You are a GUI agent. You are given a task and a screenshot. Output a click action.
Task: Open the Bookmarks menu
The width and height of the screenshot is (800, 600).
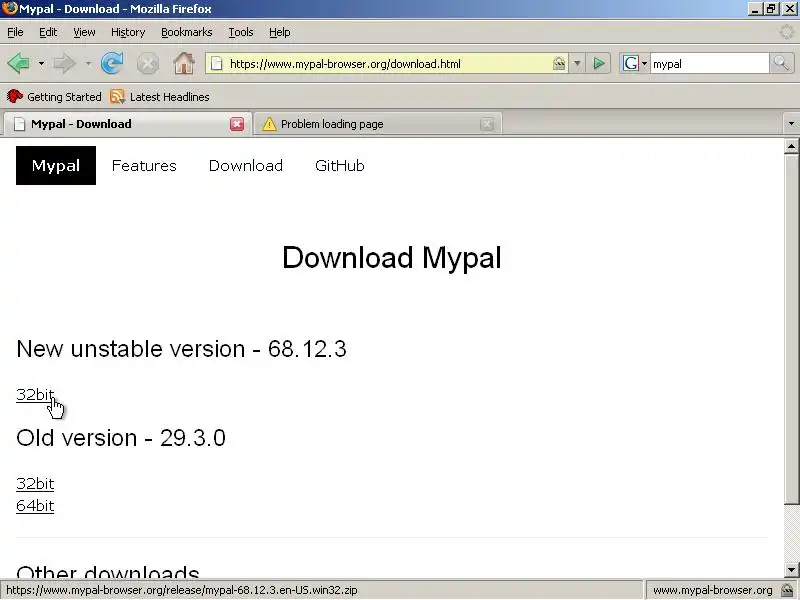point(187,32)
